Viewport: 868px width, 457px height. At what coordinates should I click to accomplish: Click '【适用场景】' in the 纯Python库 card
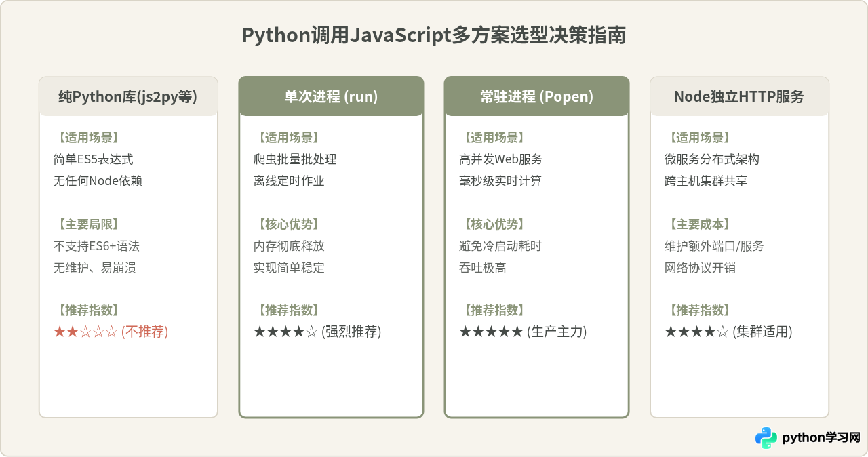tap(87, 138)
